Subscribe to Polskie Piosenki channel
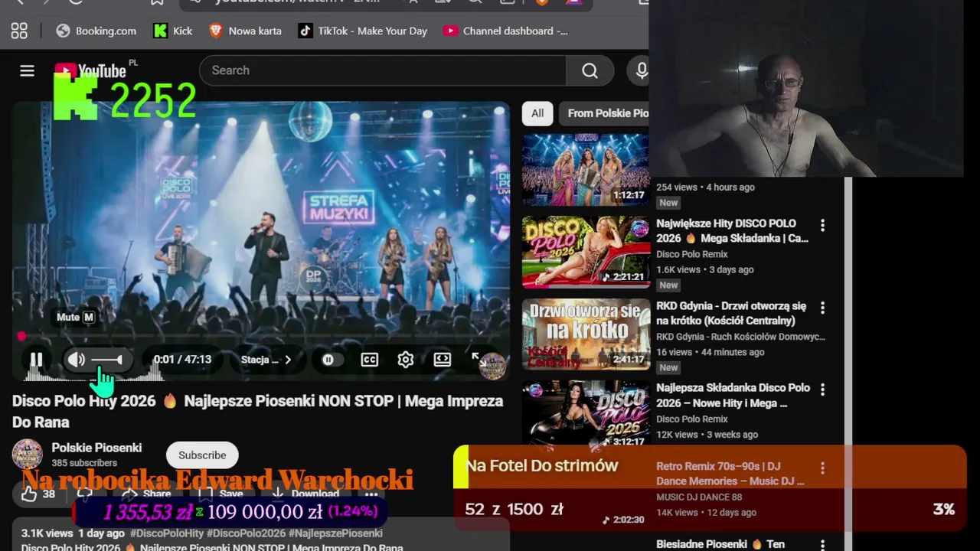The image size is (980, 551). [202, 455]
